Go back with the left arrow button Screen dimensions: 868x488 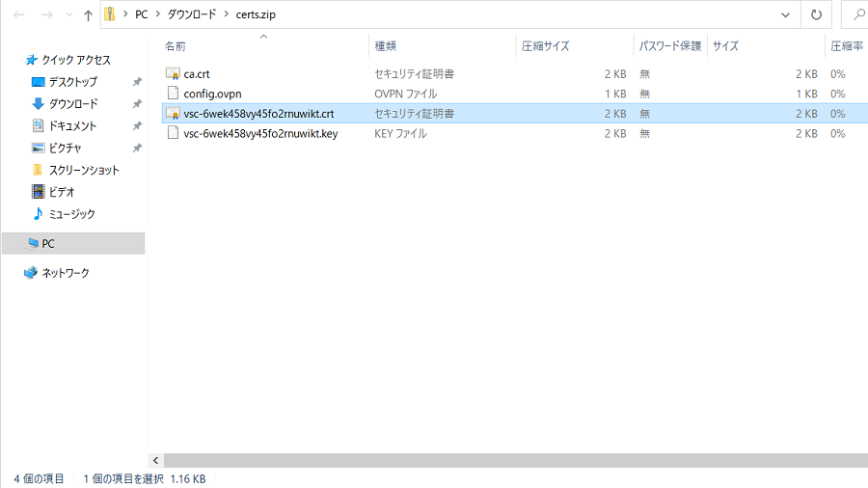tap(19, 14)
